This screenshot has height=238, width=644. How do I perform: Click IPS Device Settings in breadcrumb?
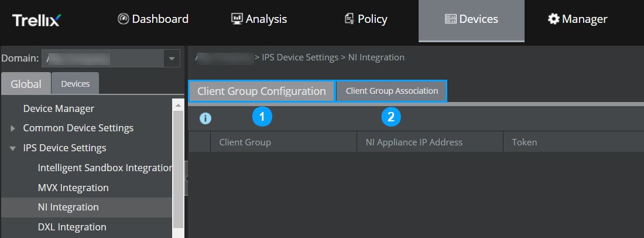click(300, 57)
